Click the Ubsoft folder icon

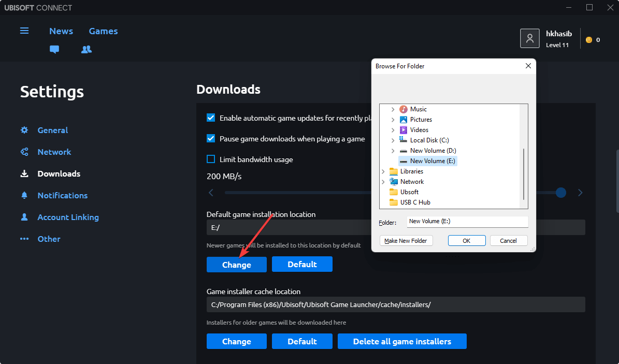(394, 192)
